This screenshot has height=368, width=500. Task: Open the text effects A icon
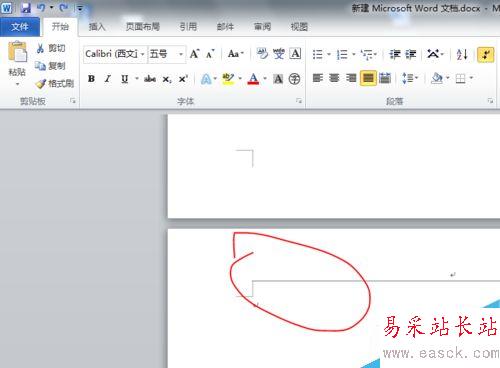[206, 79]
